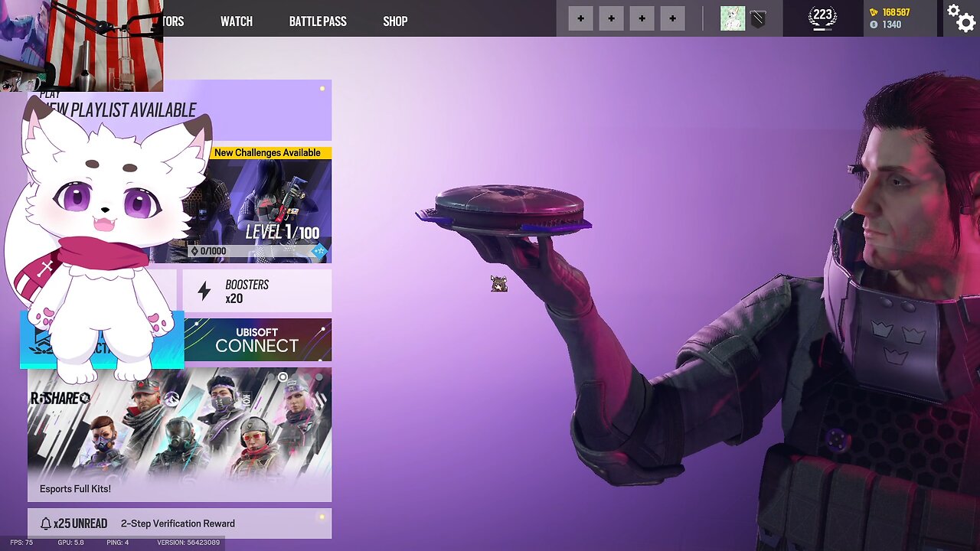Click the silver R6 credits coin icon
This screenshot has height=551, width=980.
[x=874, y=25]
